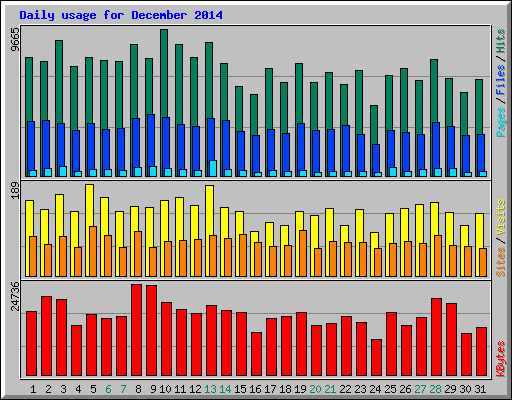Click day 2 on the x-axis
512x400 pixels.
pyautogui.click(x=48, y=389)
